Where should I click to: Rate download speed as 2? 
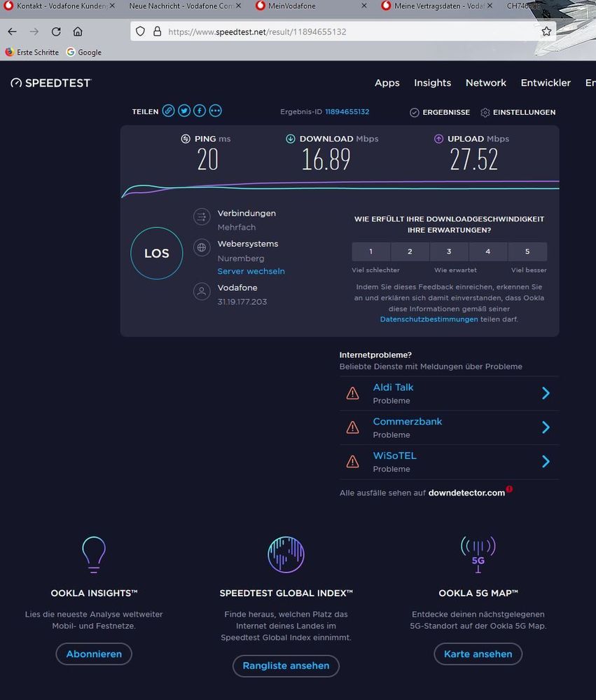tap(410, 252)
